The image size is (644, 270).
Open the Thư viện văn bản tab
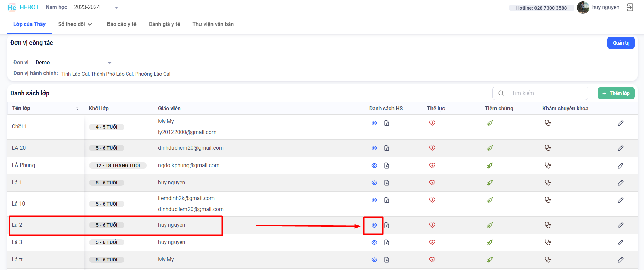point(213,24)
